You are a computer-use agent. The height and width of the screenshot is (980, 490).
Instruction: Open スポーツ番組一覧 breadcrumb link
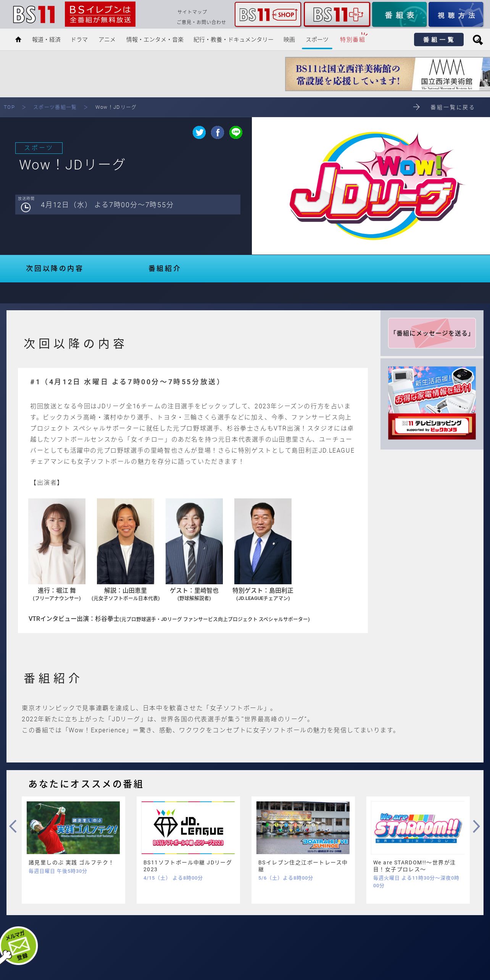point(55,107)
